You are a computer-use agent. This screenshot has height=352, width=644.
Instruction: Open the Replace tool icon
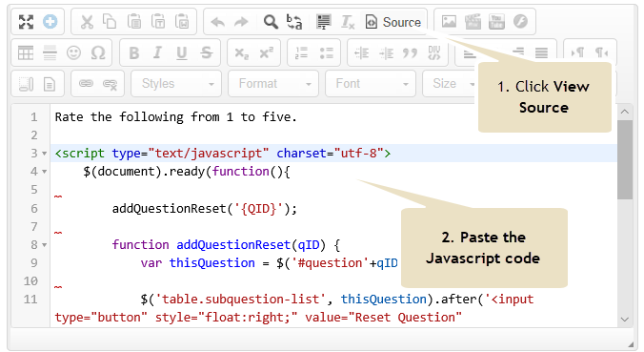(x=294, y=22)
